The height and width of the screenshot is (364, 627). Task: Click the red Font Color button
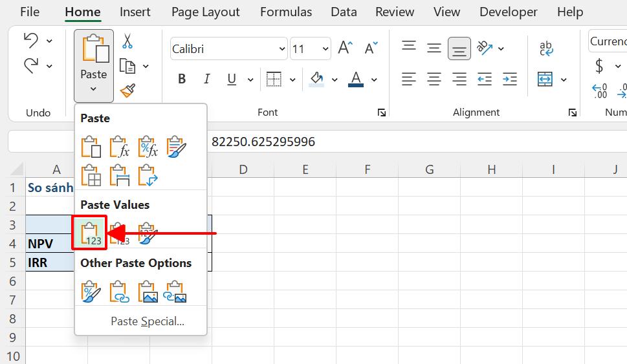tap(355, 79)
